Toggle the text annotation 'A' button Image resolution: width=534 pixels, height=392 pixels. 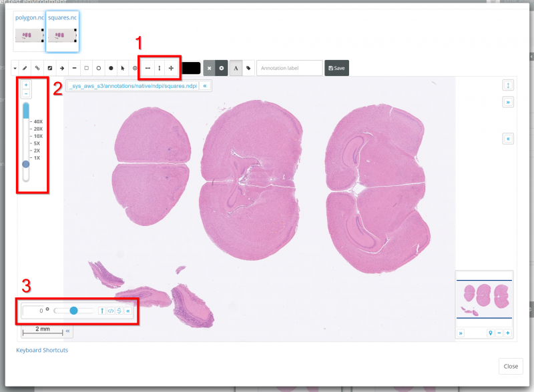coord(236,68)
